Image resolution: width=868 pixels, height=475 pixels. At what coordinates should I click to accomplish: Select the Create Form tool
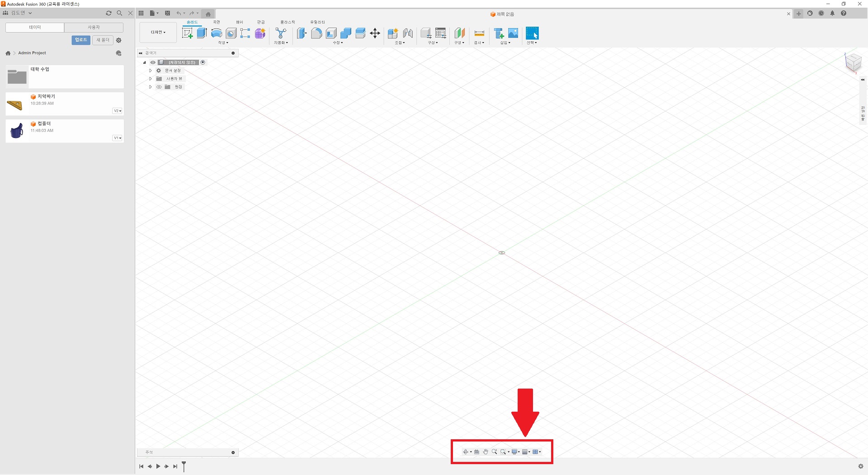tap(260, 33)
